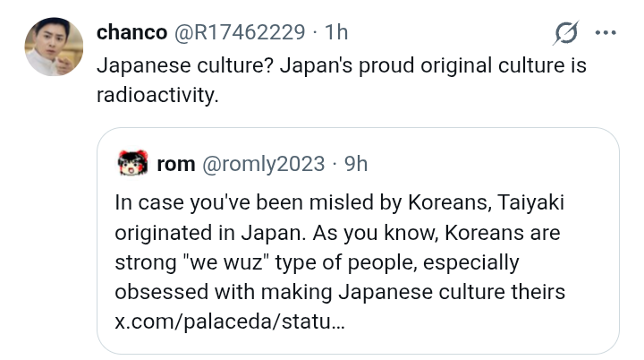Click 'especially' in rom's quoted post

[x=471, y=263]
